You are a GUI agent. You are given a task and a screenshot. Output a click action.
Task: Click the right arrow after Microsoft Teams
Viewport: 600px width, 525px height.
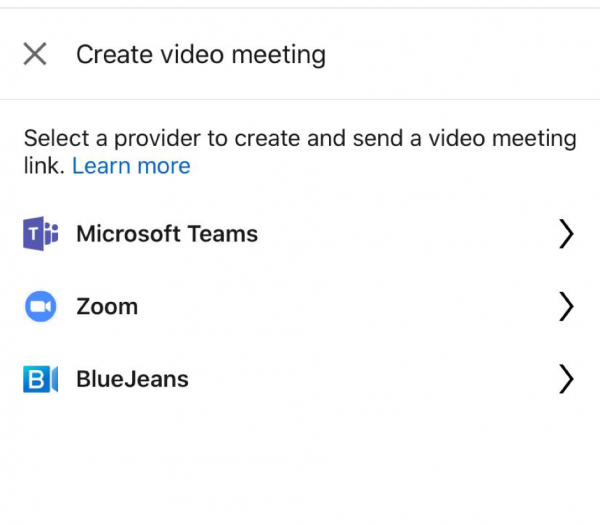point(566,233)
